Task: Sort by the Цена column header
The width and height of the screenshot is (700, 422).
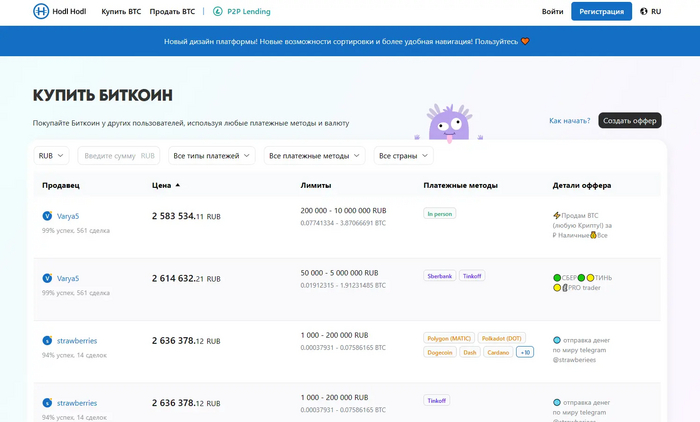Action: click(162, 185)
